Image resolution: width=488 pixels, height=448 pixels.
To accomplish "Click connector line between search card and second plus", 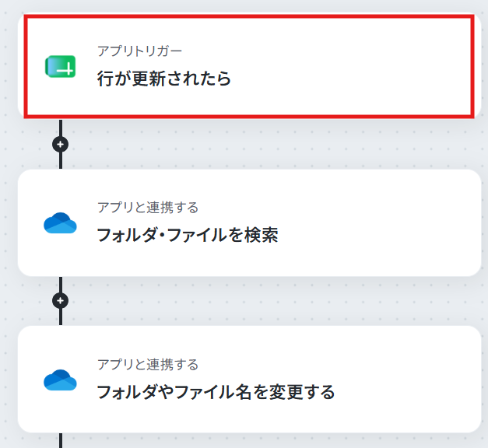I will pyautogui.click(x=61, y=285).
